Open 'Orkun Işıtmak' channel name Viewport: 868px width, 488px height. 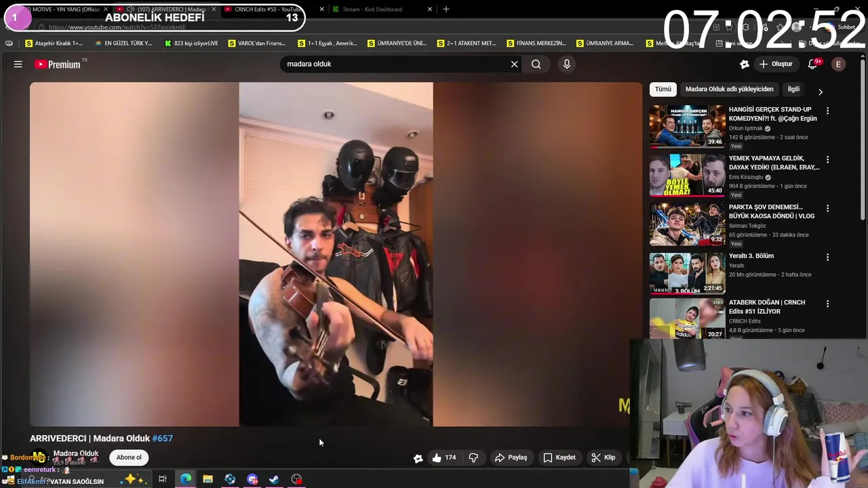coord(746,128)
